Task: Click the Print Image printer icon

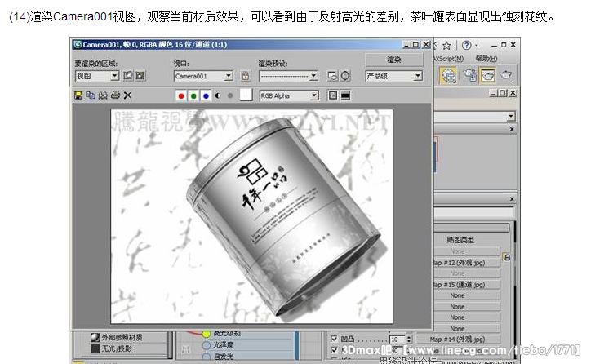Action: tap(115, 95)
